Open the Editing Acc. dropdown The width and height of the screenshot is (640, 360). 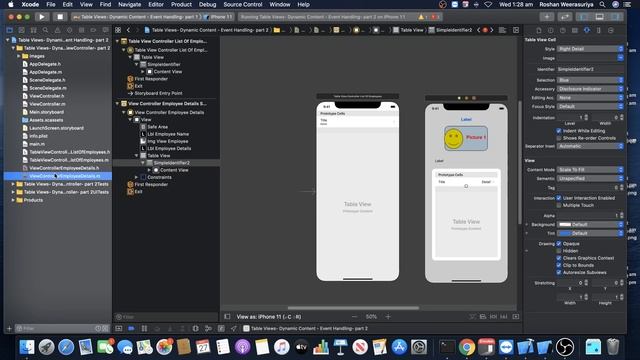(590, 98)
